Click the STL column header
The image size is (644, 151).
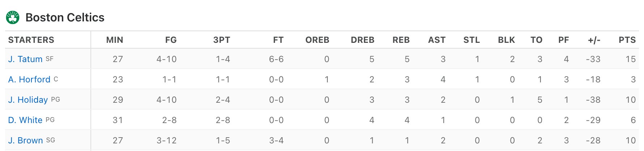coord(471,40)
